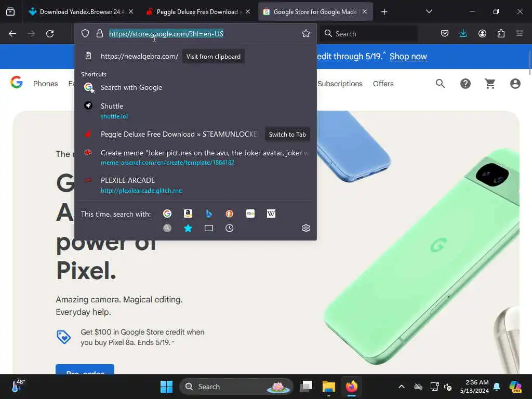Open the Phones store menu
The image size is (532, 399).
[46, 84]
